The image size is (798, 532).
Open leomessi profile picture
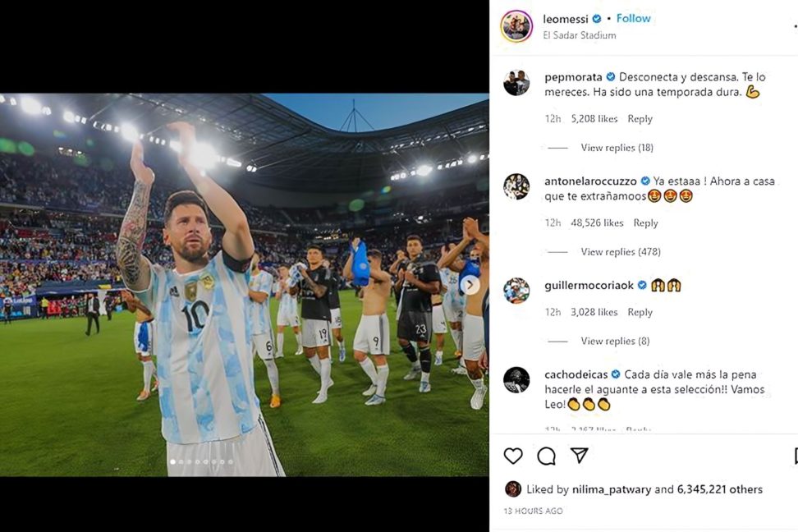click(516, 26)
